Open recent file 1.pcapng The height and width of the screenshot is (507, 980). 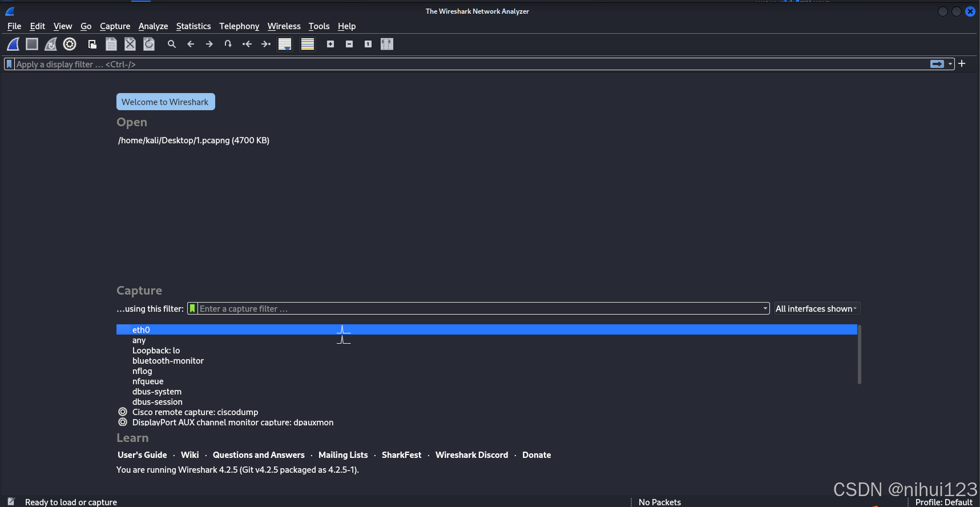click(193, 140)
